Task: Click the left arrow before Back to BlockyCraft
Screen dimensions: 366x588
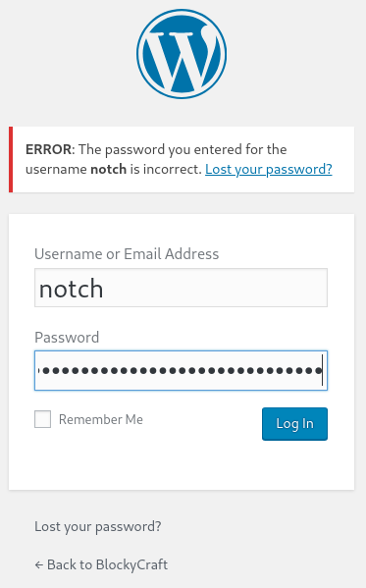Action: (38, 564)
